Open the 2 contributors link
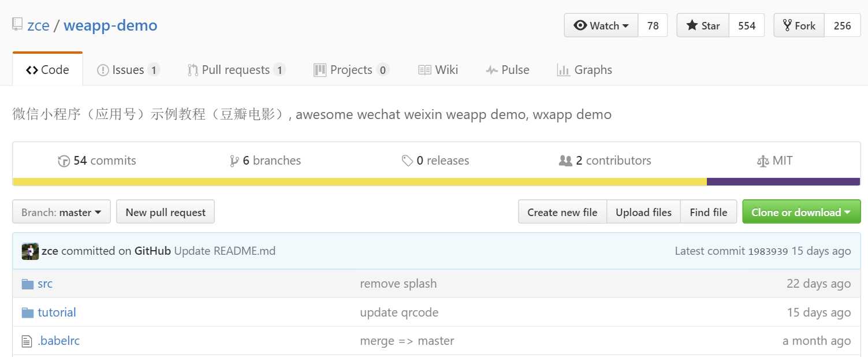 pos(605,161)
